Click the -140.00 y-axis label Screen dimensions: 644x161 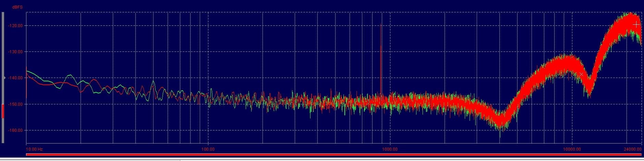[17, 78]
